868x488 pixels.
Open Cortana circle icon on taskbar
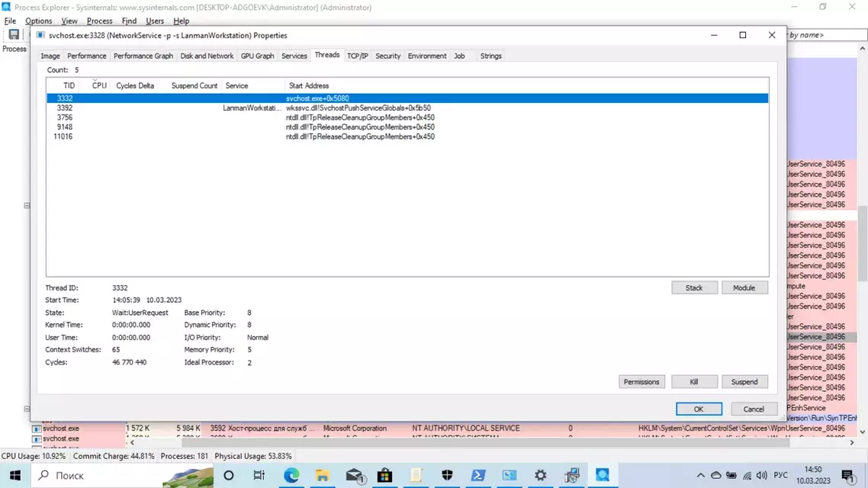229,475
